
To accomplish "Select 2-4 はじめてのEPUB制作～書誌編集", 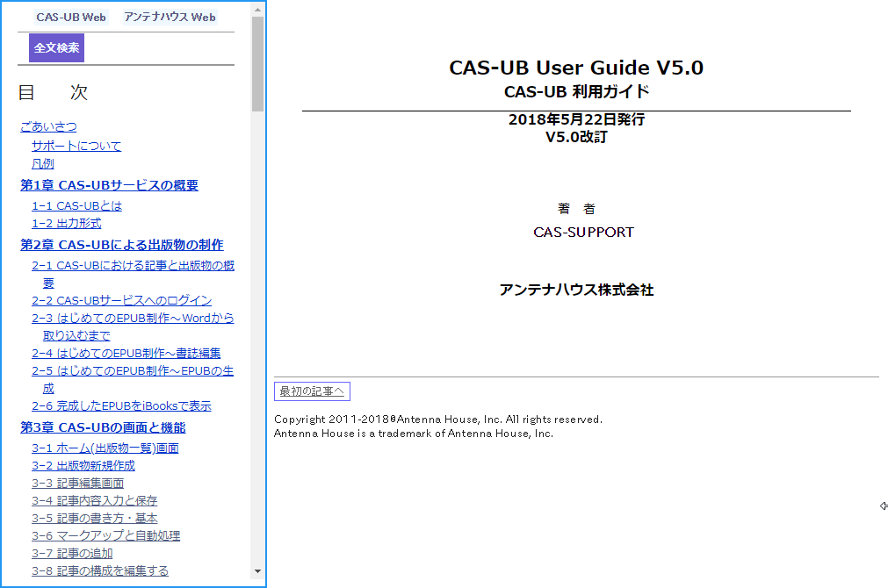I will click(126, 353).
